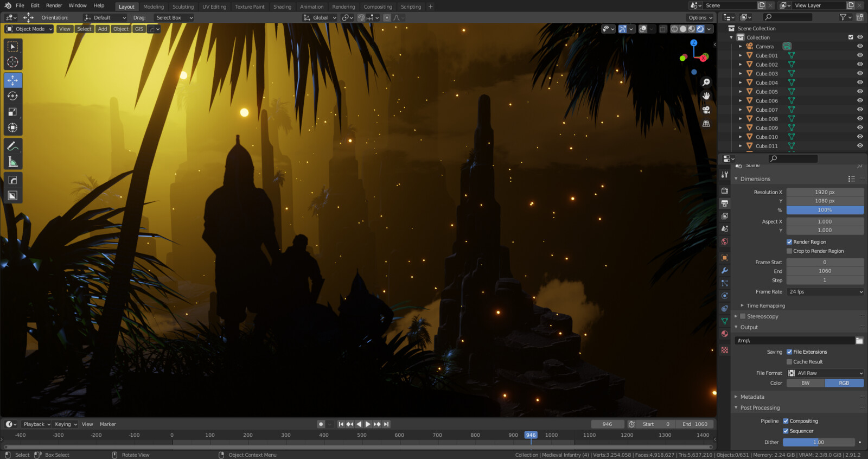The height and width of the screenshot is (459, 868).
Task: Switch perspective/orthographic grid icon
Action: tap(706, 124)
